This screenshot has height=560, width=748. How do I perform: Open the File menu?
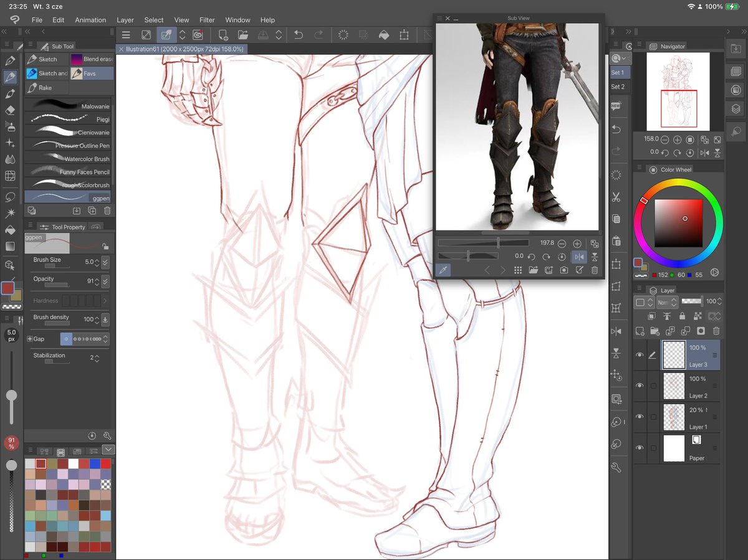click(x=37, y=20)
